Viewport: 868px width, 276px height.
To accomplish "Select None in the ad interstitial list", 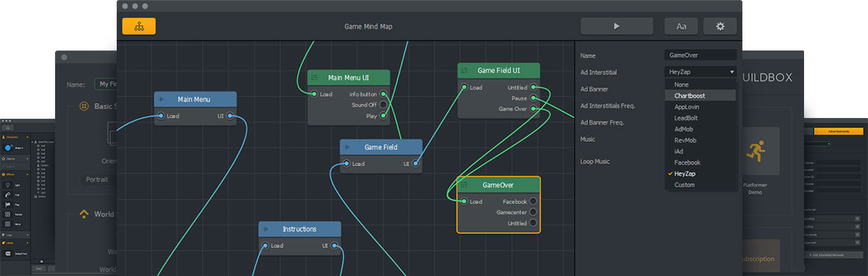I will point(700,85).
